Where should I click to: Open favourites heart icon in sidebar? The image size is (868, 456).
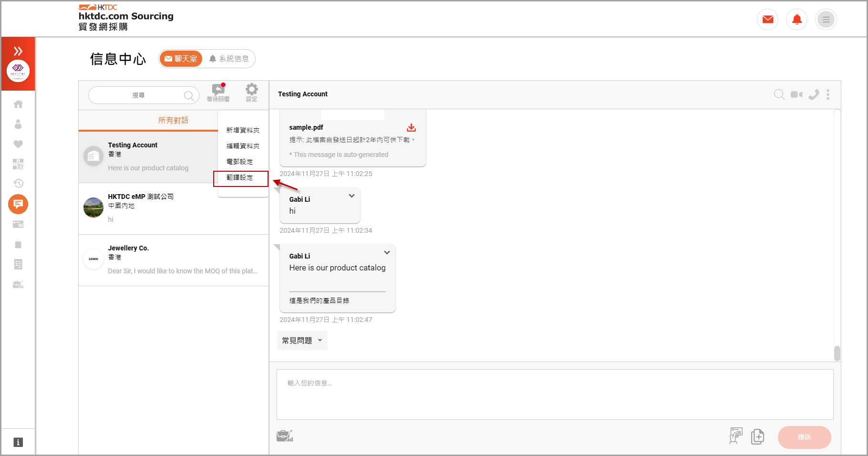(x=18, y=144)
